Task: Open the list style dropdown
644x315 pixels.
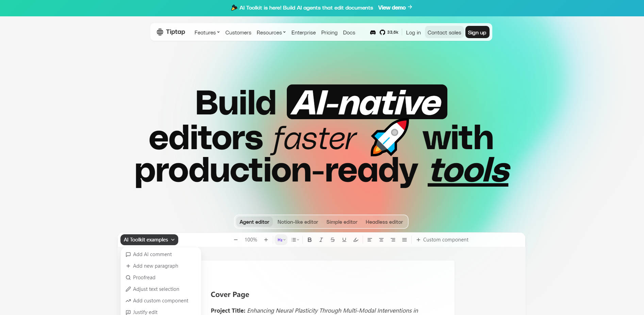Action: [x=295, y=240]
